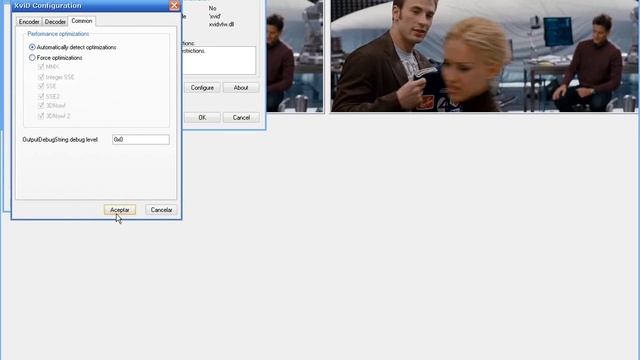
Task: Click the 'xvidvfw.dll' text in codec dialog
Action: pyautogui.click(x=221, y=24)
